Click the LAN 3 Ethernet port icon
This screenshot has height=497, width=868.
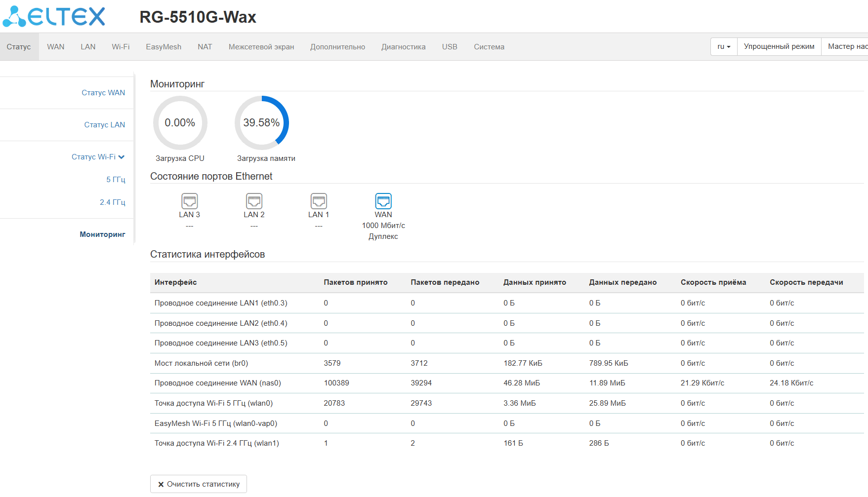(x=190, y=201)
